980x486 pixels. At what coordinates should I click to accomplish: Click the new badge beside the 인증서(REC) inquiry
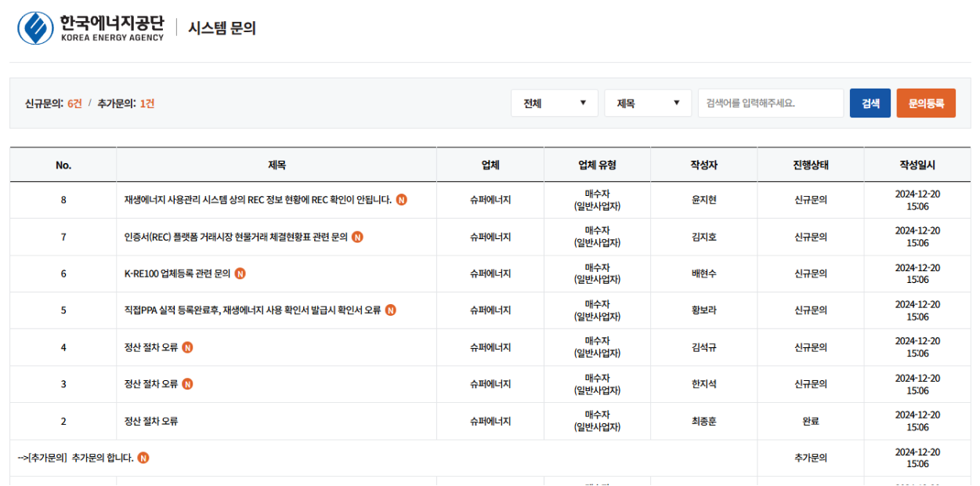pos(357,237)
